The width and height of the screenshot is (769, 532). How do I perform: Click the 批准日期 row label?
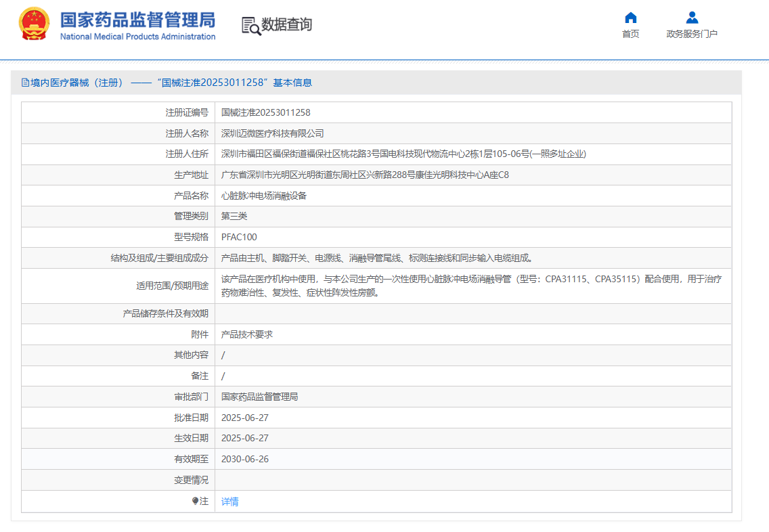(x=192, y=418)
